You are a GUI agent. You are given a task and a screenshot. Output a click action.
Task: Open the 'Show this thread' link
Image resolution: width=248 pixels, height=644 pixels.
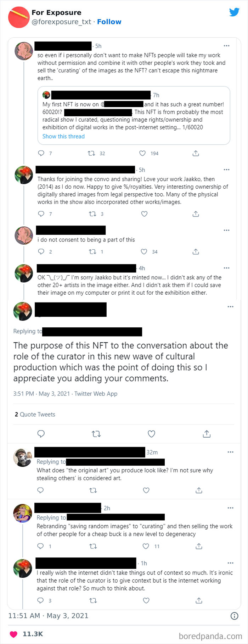(x=63, y=136)
